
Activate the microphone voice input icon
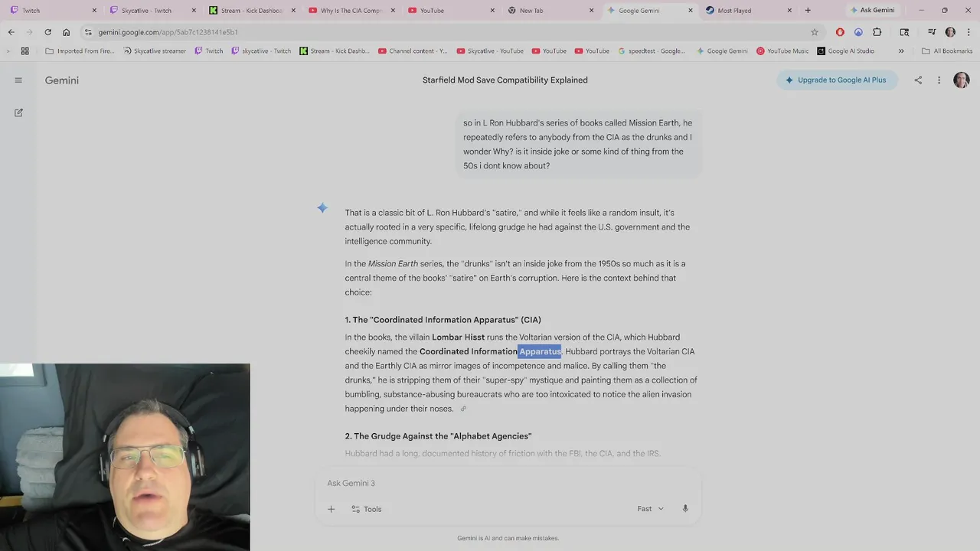pyautogui.click(x=685, y=509)
